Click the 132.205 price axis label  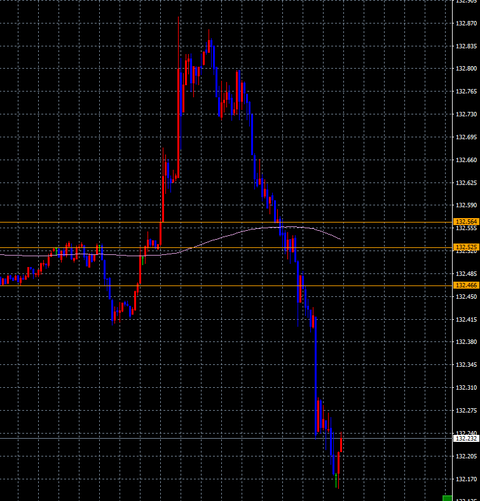pyautogui.click(x=466, y=456)
